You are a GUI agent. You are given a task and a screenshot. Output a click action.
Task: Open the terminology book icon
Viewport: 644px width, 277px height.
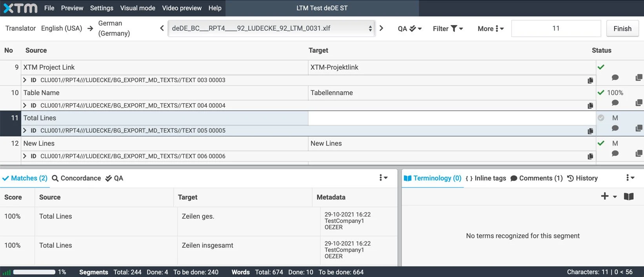pyautogui.click(x=629, y=196)
